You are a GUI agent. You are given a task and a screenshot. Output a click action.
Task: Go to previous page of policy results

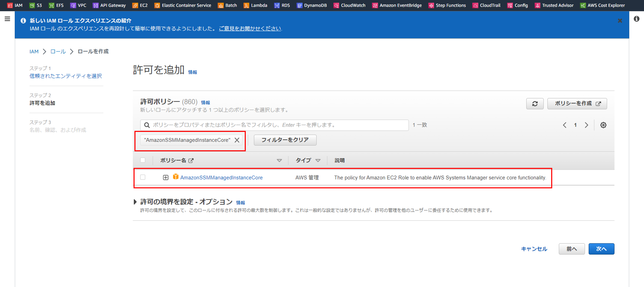(x=564, y=125)
